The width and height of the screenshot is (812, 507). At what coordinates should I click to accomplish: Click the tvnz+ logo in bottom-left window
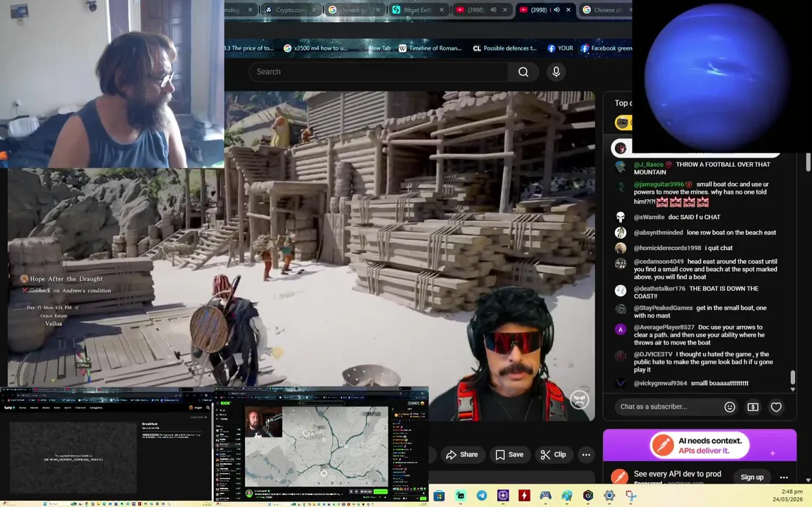click(x=9, y=408)
